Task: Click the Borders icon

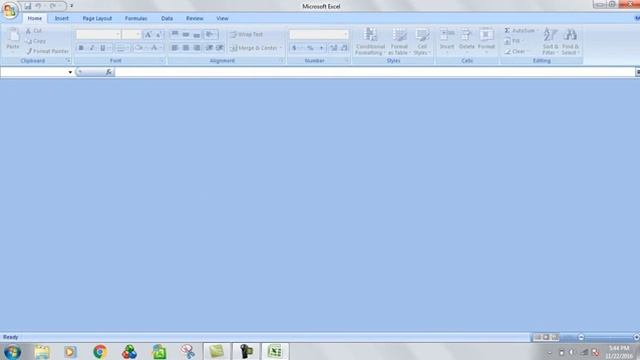Action: tap(120, 48)
